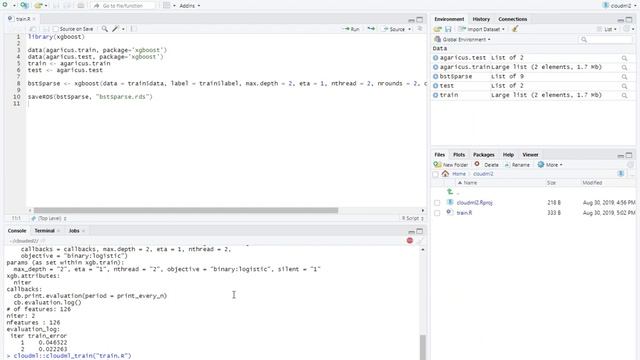Click the refresh environment icon
Viewport: 640px width, 360px height.
[626, 29]
